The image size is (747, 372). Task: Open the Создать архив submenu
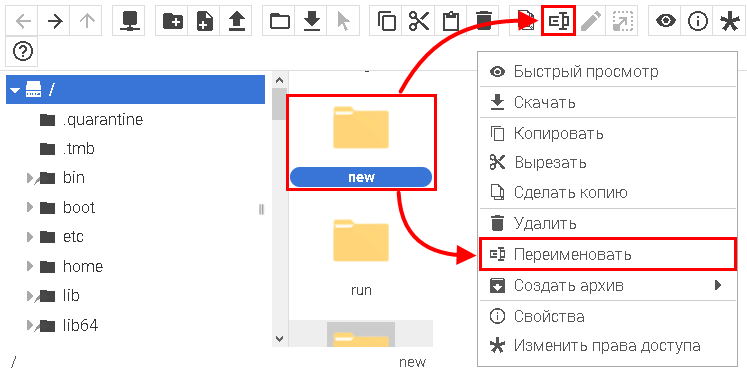[x=607, y=286]
